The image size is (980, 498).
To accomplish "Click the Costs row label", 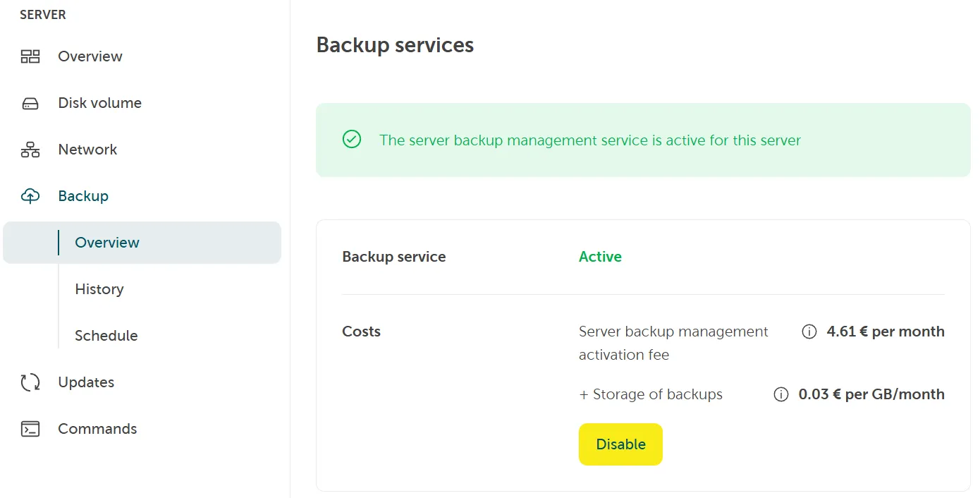I will pyautogui.click(x=361, y=332).
